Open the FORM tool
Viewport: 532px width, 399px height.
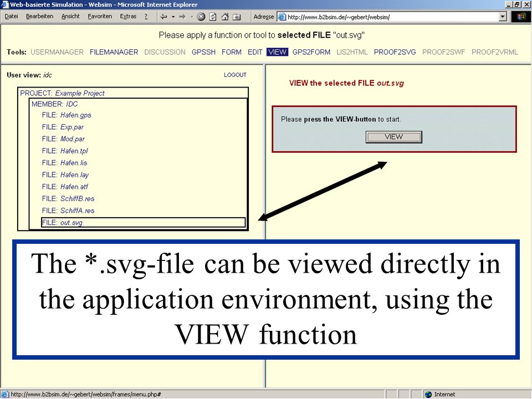click(x=232, y=52)
